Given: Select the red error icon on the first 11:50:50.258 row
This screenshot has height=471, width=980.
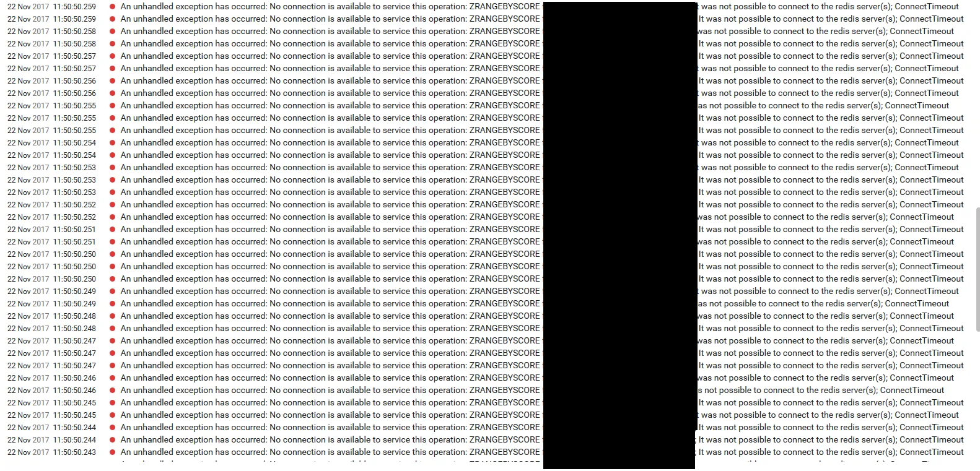Looking at the screenshot, I should tap(112, 32).
